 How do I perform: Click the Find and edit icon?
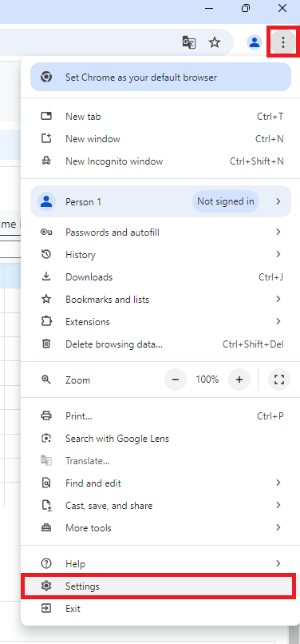[x=46, y=483]
